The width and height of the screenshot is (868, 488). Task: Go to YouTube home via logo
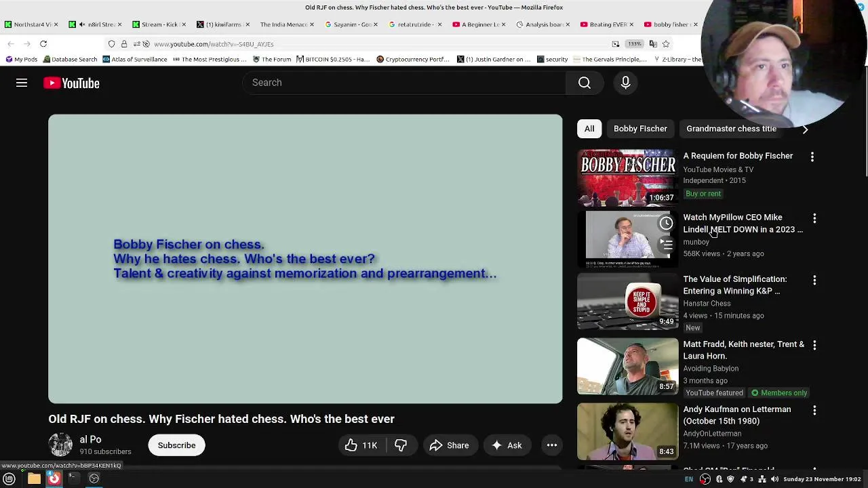tap(71, 83)
